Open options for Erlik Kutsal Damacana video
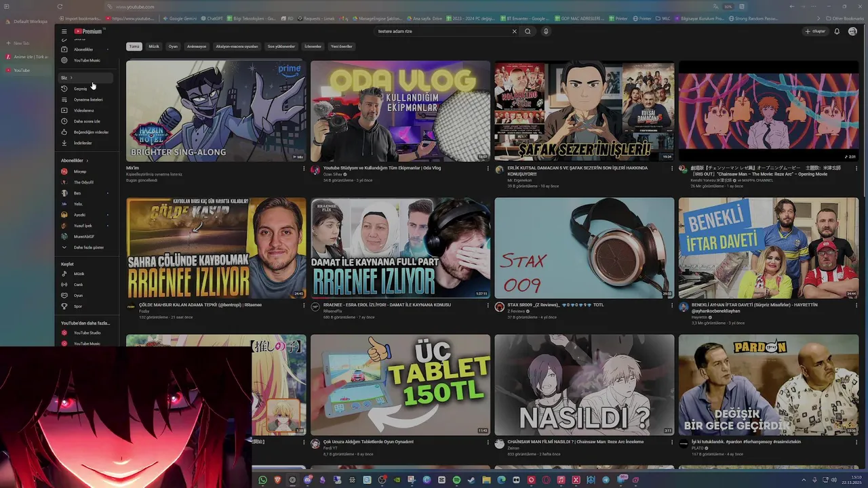Screen dimensions: 868x488 672,168
